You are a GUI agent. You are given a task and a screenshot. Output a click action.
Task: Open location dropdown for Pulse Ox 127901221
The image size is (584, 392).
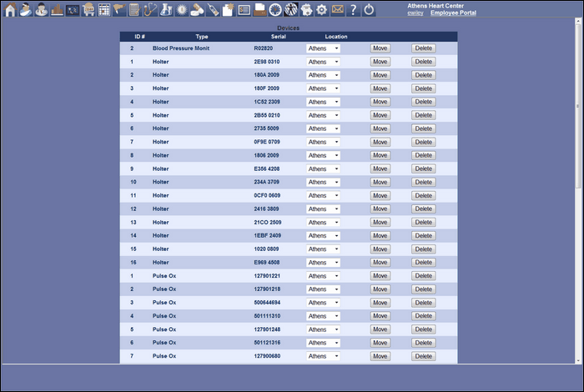point(323,276)
